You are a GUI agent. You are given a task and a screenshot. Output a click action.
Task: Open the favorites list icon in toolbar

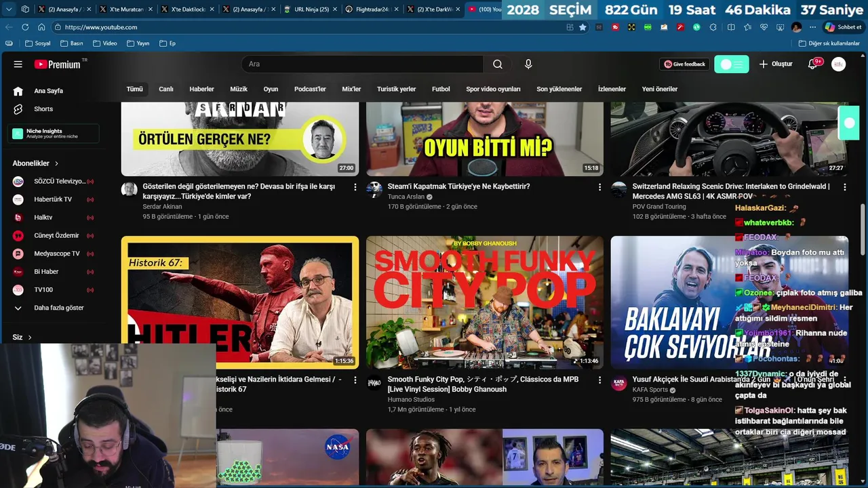point(747,27)
